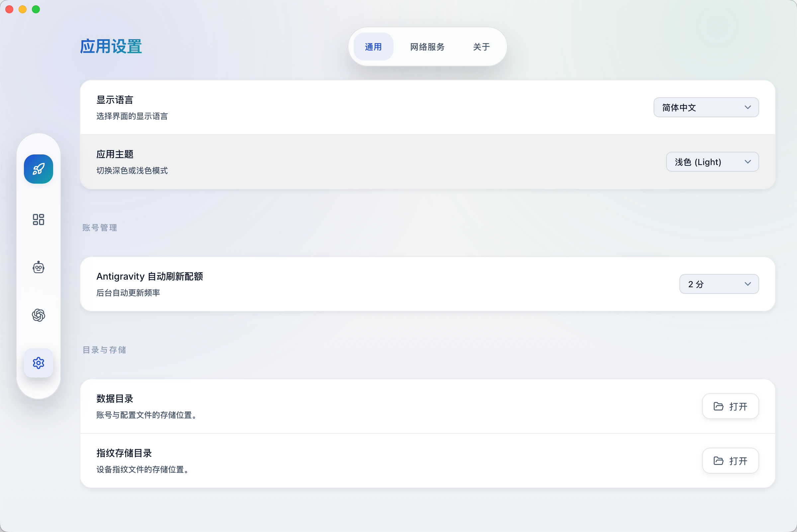Open the 关于 tab

click(x=481, y=47)
